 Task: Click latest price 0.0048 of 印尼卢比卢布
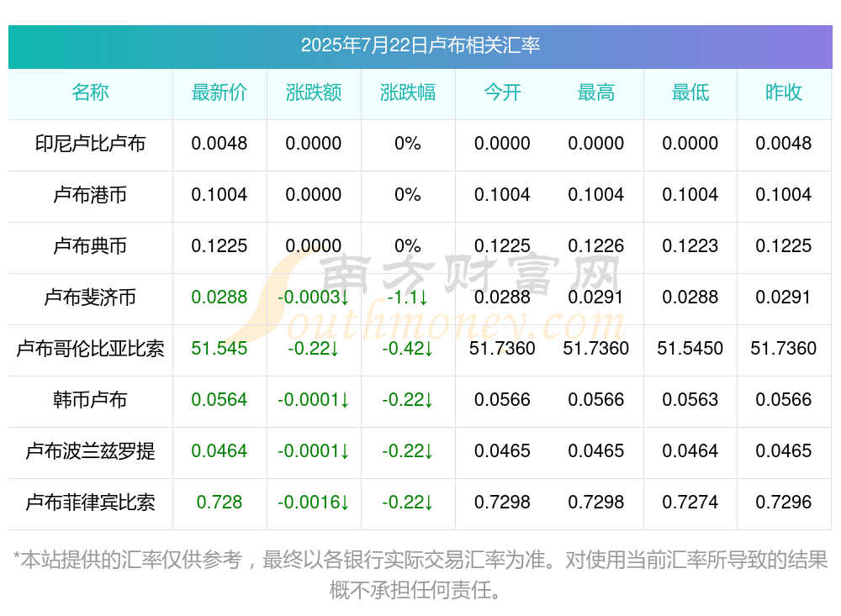(220, 143)
